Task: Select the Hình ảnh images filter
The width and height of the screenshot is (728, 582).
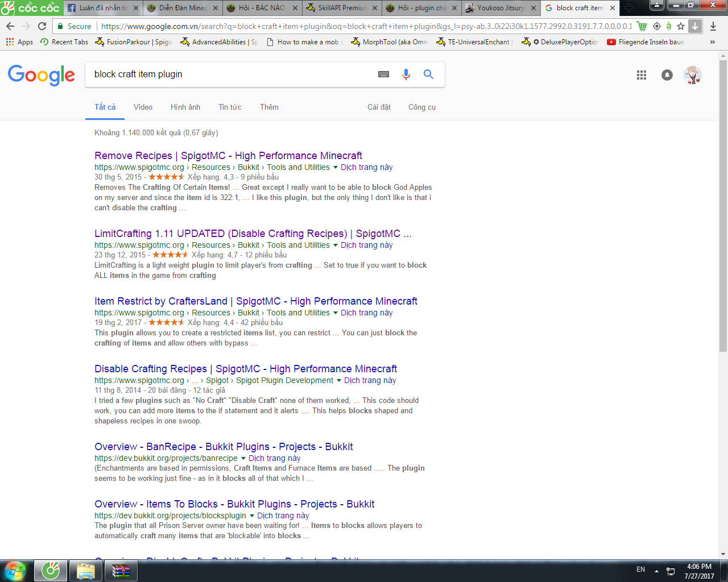Action: 185,107
